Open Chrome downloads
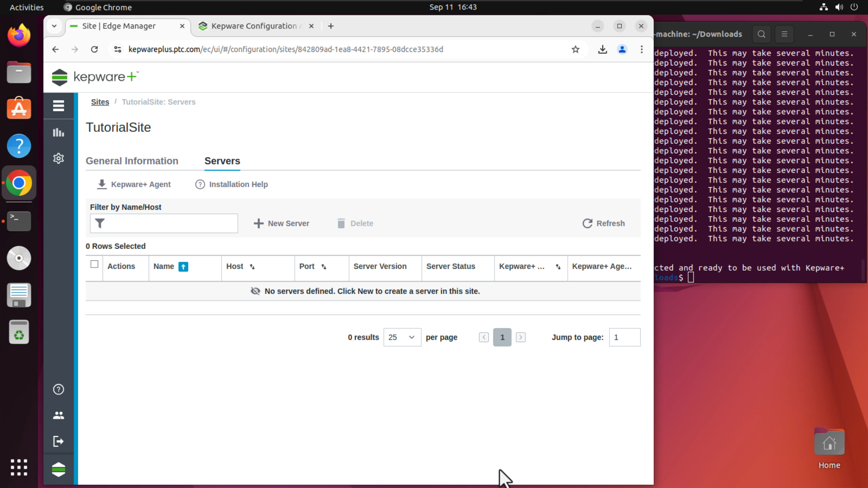The image size is (868, 488). [603, 49]
